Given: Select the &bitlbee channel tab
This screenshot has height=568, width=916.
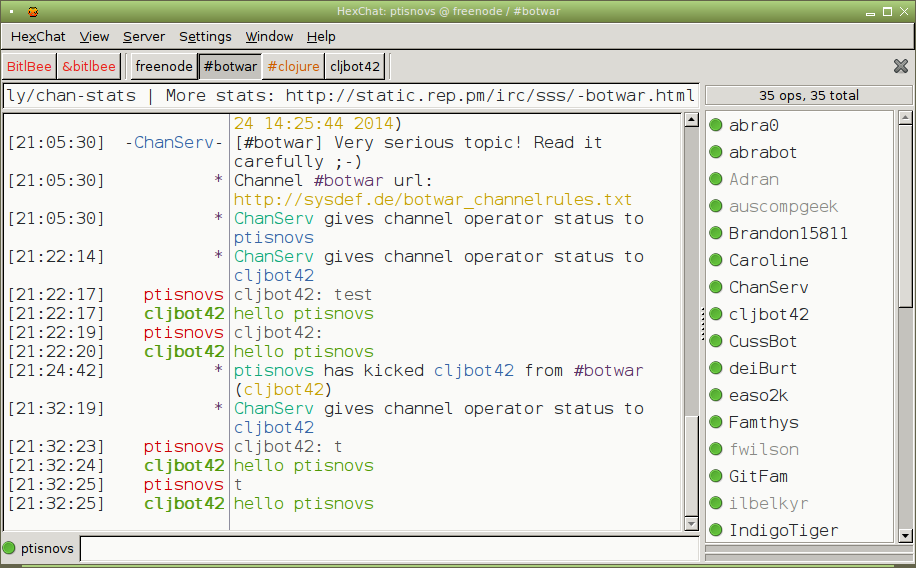Looking at the screenshot, I should point(88,67).
